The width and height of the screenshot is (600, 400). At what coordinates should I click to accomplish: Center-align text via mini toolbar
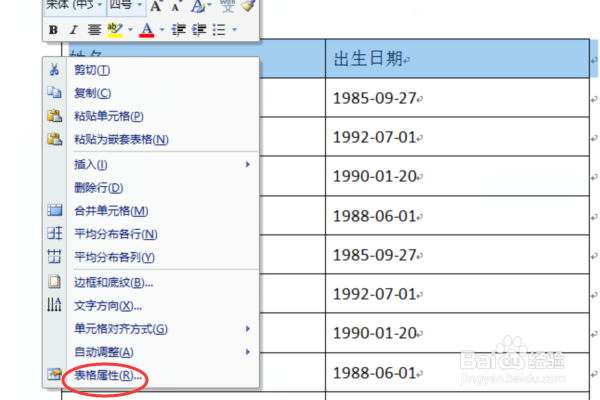pos(94,29)
